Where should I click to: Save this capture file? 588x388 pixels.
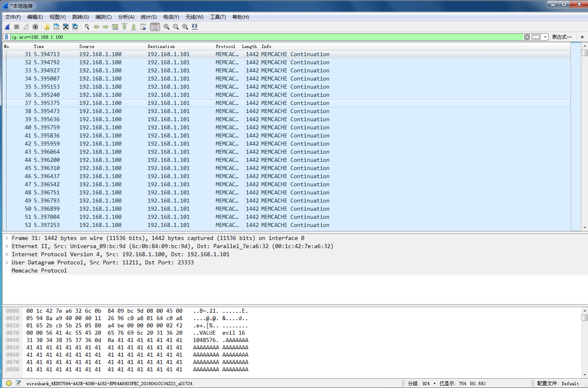click(x=56, y=27)
